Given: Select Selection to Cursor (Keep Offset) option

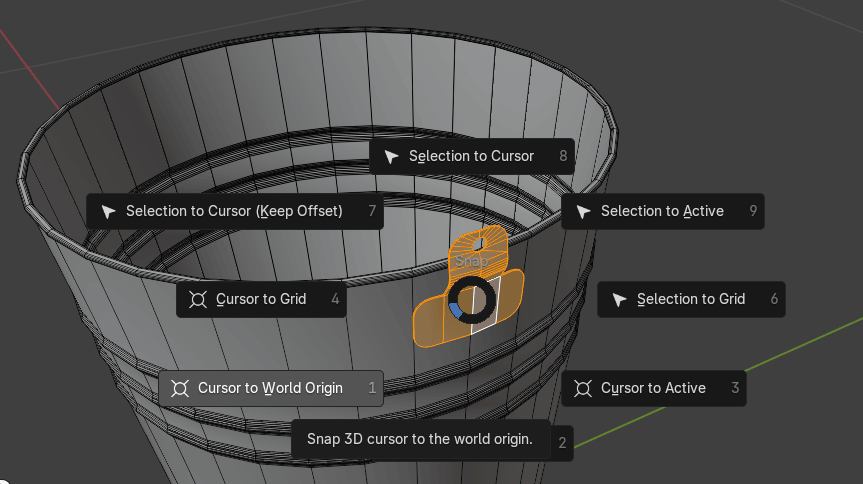Looking at the screenshot, I should 234,211.
